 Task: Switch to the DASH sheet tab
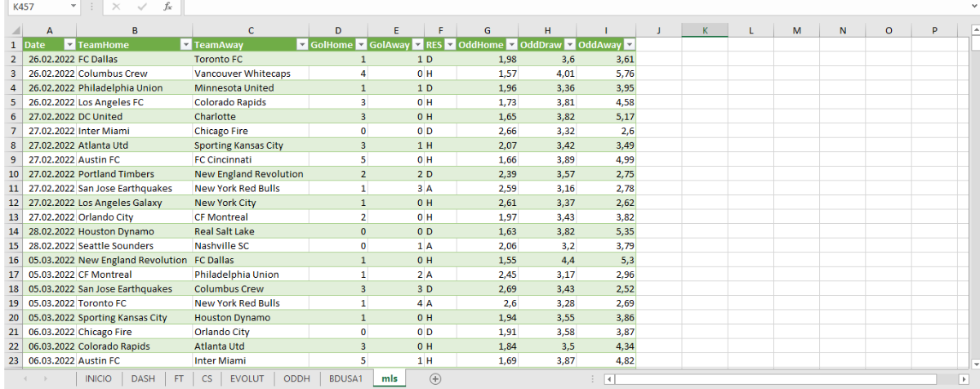[143, 379]
